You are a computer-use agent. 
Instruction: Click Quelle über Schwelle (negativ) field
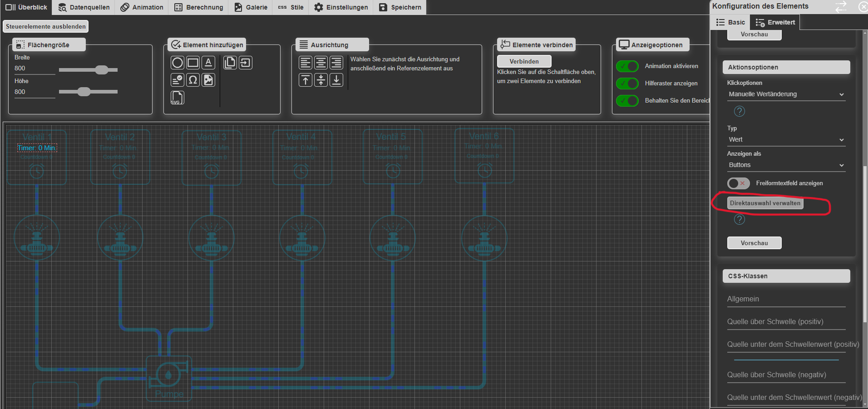[786, 375]
